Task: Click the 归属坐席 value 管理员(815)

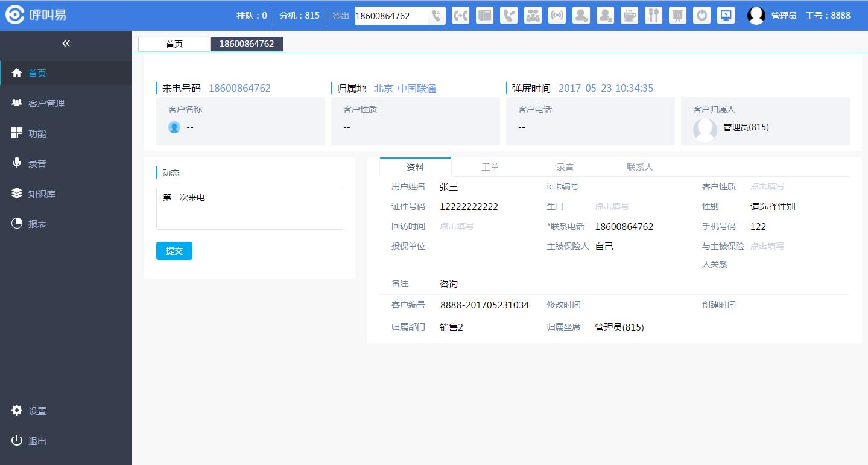Action: pos(619,327)
